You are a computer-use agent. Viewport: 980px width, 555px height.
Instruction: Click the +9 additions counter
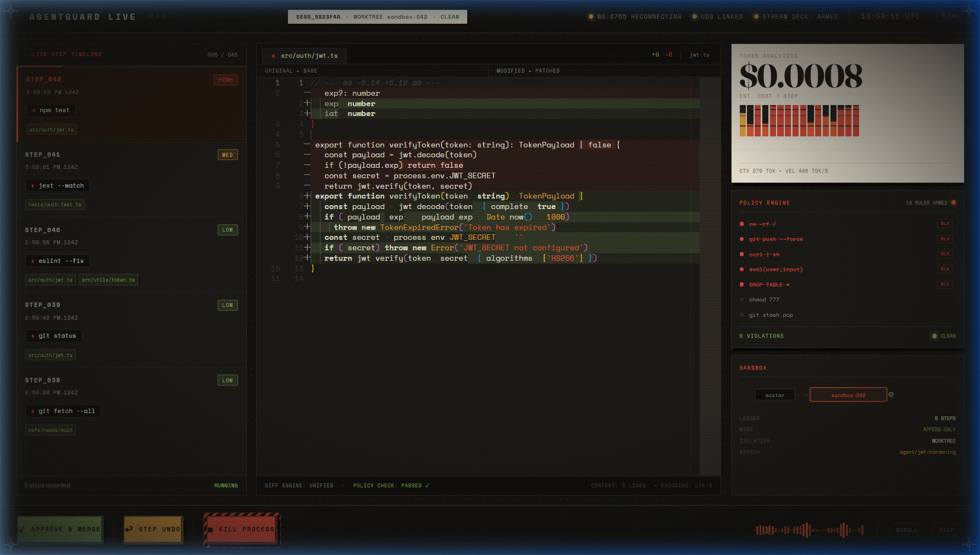(655, 55)
